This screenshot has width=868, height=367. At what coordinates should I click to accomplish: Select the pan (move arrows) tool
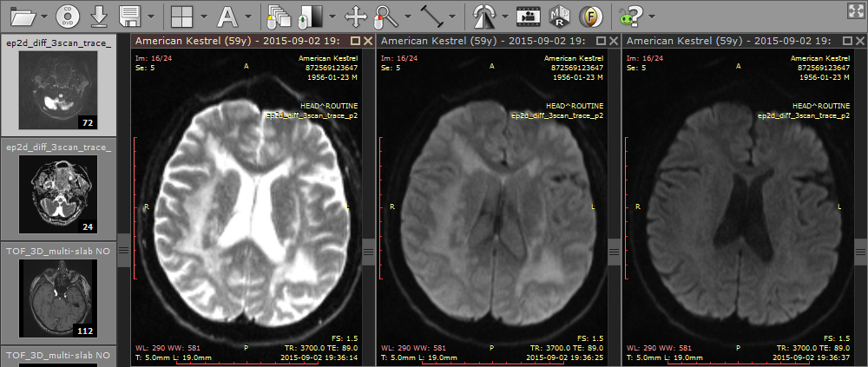coord(356,16)
